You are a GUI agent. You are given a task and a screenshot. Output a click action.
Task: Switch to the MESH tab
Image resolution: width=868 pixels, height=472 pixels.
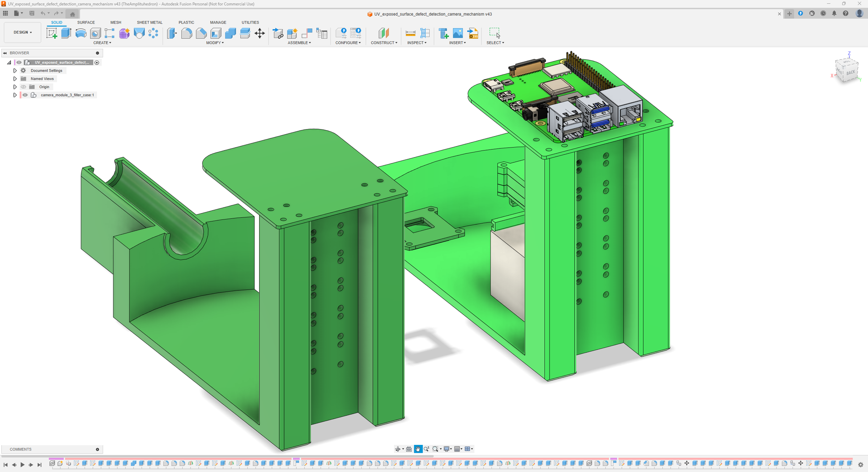coord(116,22)
